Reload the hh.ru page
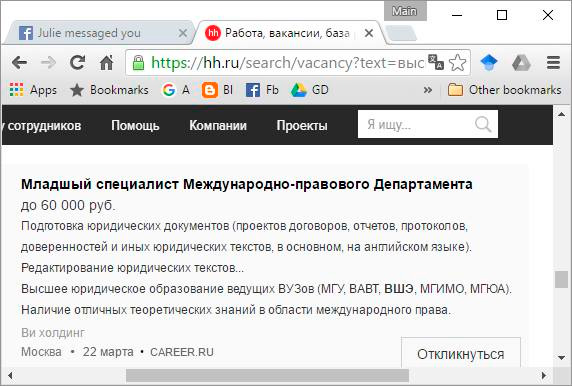The width and height of the screenshot is (572, 386). pos(77,63)
